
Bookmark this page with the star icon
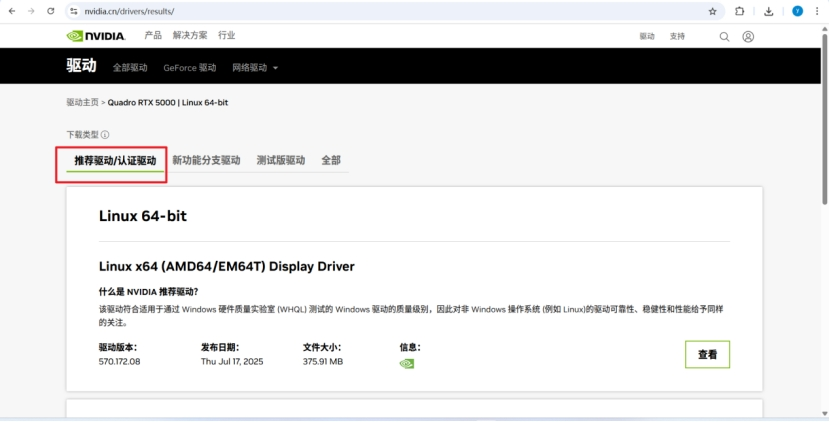pos(712,11)
